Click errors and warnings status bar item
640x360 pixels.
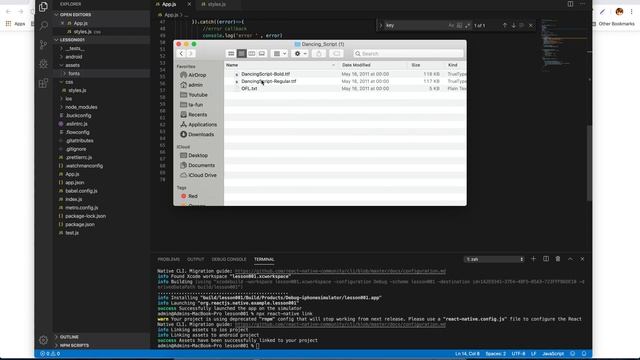point(50,354)
